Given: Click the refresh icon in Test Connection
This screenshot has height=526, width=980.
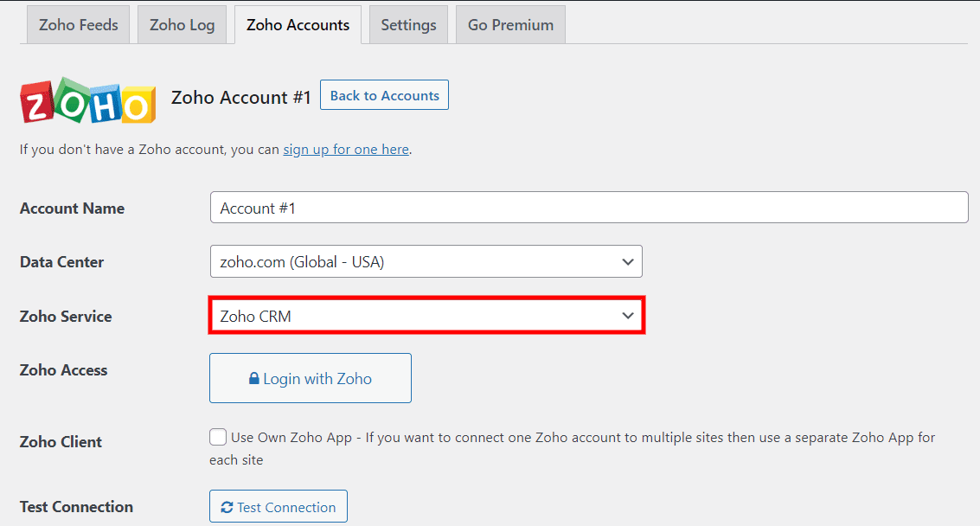Looking at the screenshot, I should coord(227,506).
